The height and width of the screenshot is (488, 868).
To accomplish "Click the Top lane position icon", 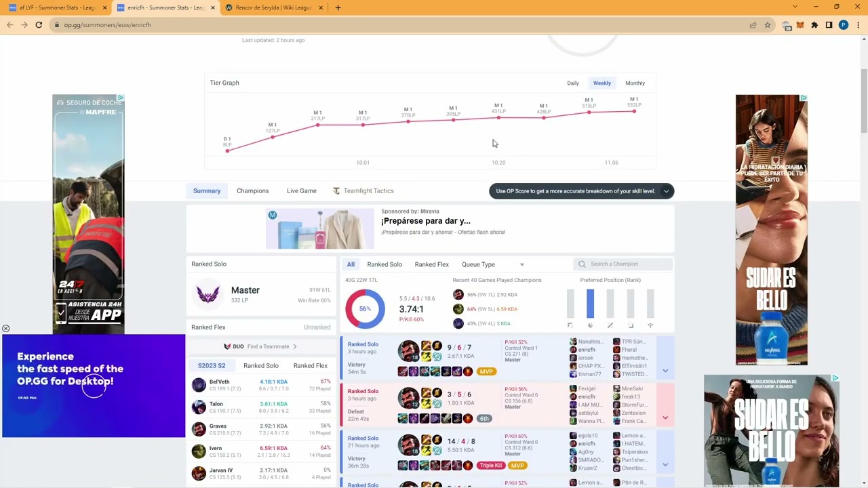I will click(570, 325).
